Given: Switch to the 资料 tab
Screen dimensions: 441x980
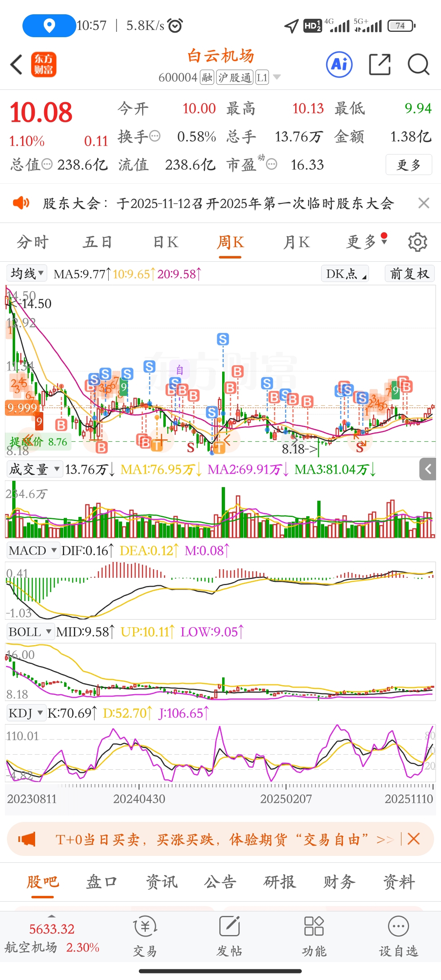Looking at the screenshot, I should (399, 882).
